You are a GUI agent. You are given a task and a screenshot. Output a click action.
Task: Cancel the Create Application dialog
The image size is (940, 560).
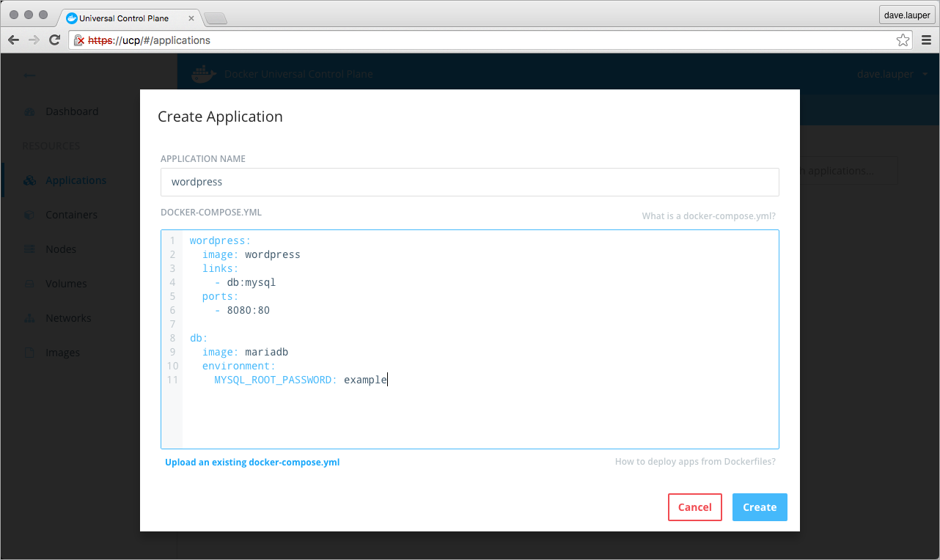pyautogui.click(x=694, y=507)
